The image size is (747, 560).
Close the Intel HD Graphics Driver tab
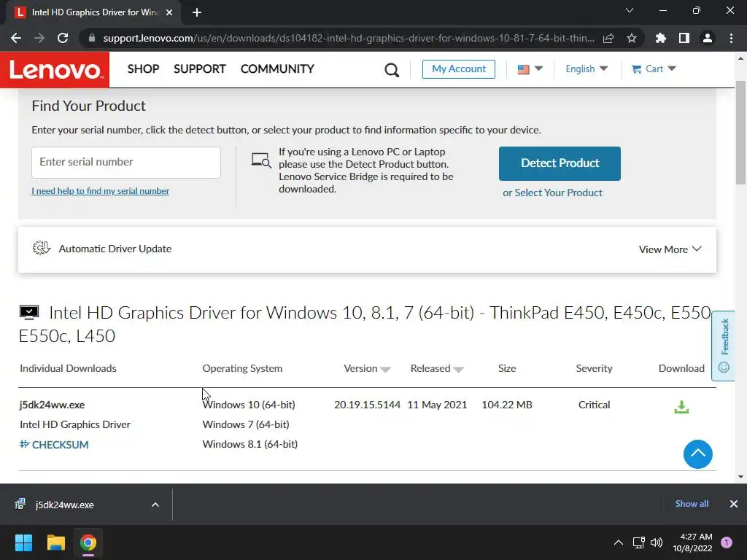(x=169, y=12)
